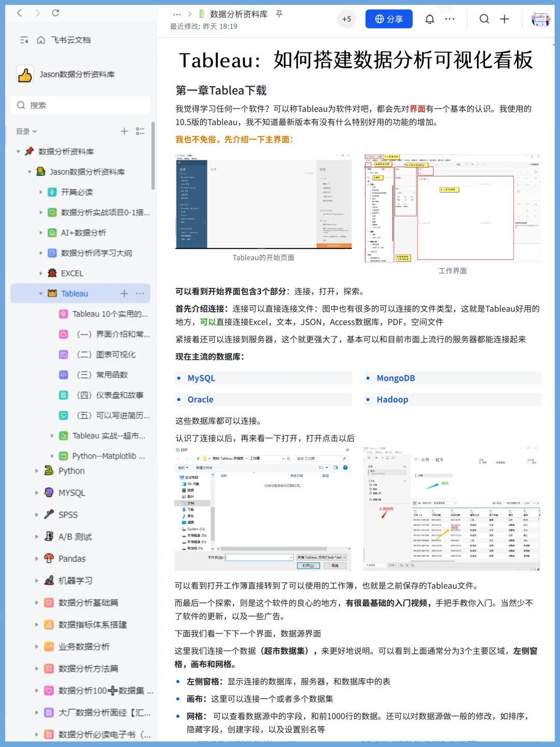Screen dimensions: 560x747
Task: Create new document with plus icon
Action: [x=505, y=19]
